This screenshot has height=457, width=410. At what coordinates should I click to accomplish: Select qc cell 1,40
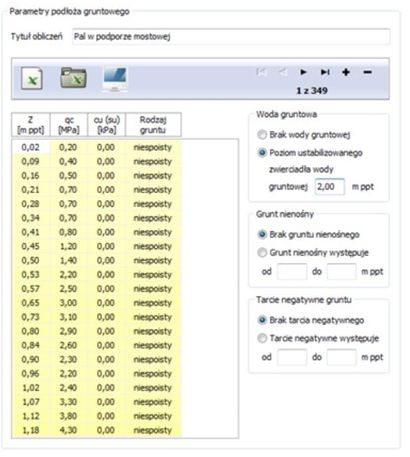[68, 260]
